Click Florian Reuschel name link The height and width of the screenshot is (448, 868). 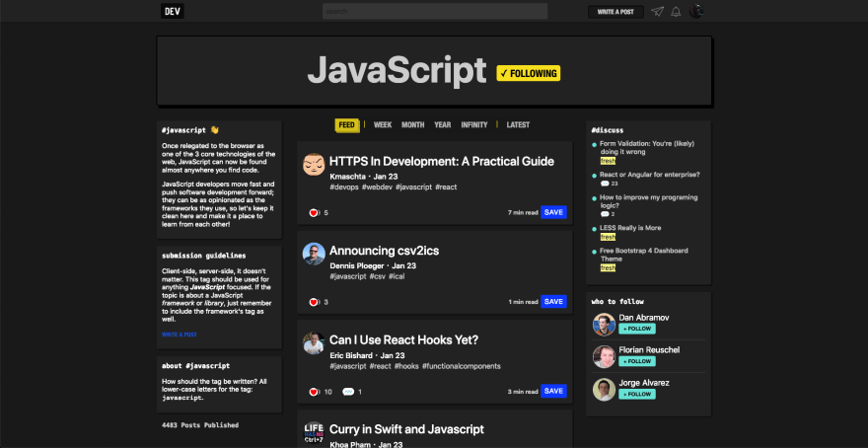(x=649, y=350)
